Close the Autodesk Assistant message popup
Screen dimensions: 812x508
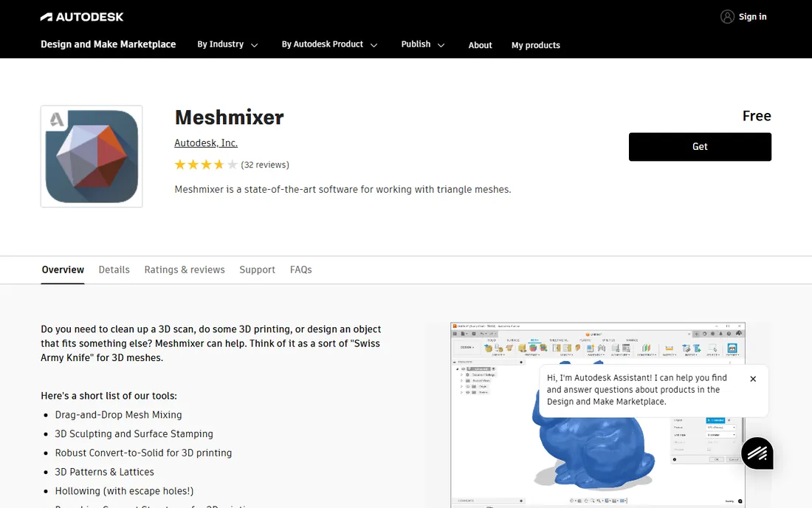coord(753,379)
